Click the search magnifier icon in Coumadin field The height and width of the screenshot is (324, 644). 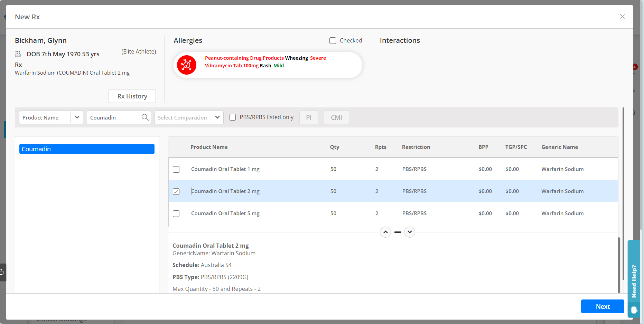(x=145, y=117)
